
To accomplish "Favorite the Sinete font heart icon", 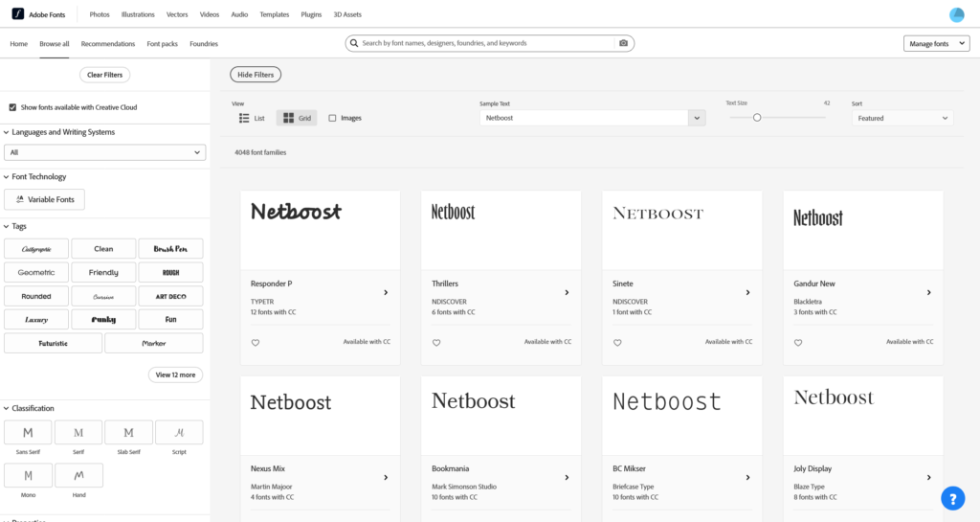I will tap(617, 342).
